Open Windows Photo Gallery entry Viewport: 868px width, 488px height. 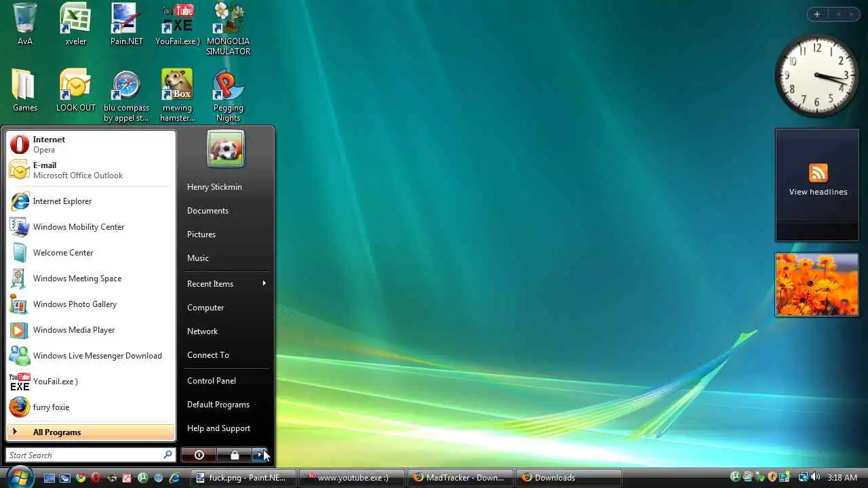(91, 304)
